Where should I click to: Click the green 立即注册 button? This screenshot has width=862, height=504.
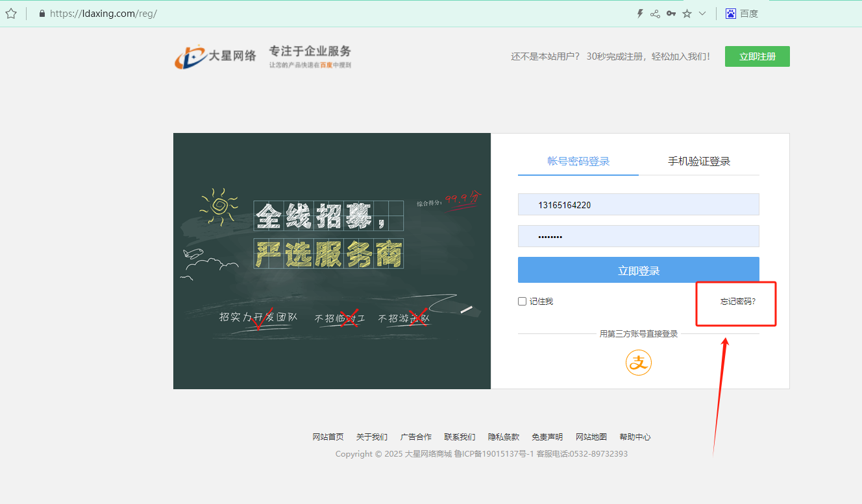757,56
